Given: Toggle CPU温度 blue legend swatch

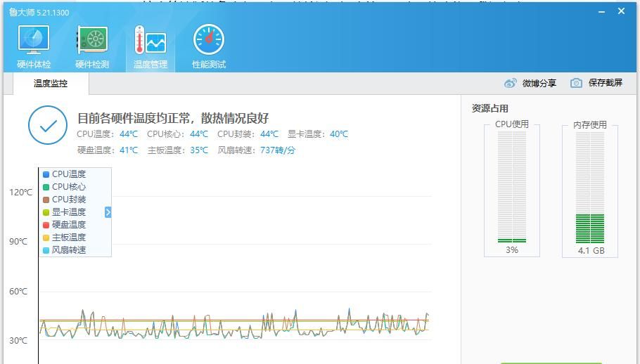Looking at the screenshot, I should (46, 174).
